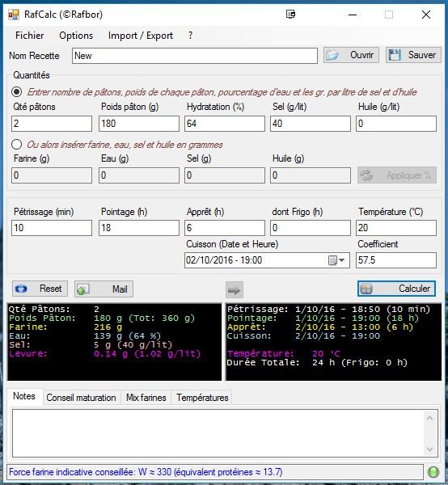The image size is (448, 485).
Task: Open the Cuisson date calendar dropdown
Action: (x=336, y=260)
